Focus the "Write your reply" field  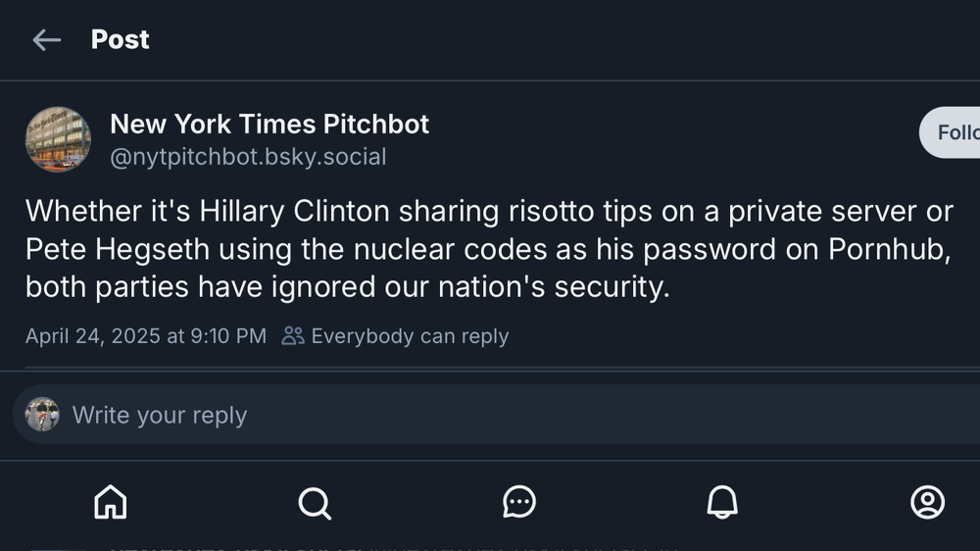(490, 415)
